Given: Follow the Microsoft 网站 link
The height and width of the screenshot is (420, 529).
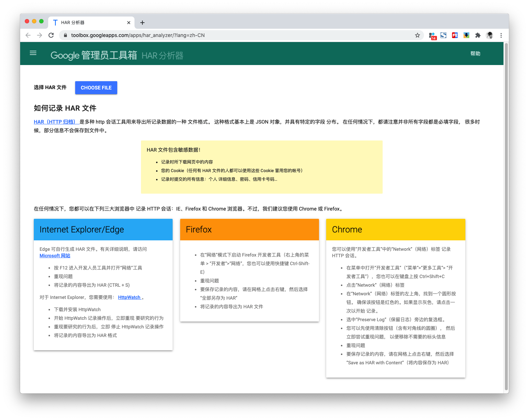Looking at the screenshot, I should pyautogui.click(x=55, y=256).
